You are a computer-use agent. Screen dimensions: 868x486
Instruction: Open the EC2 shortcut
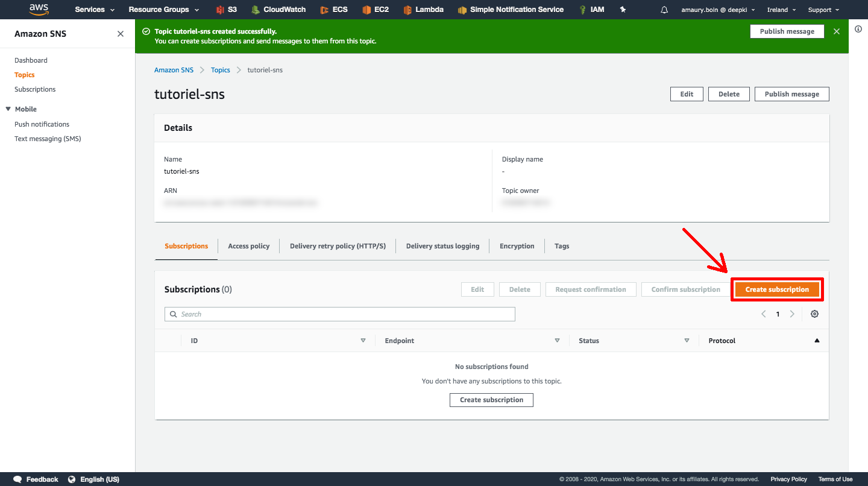click(x=376, y=10)
